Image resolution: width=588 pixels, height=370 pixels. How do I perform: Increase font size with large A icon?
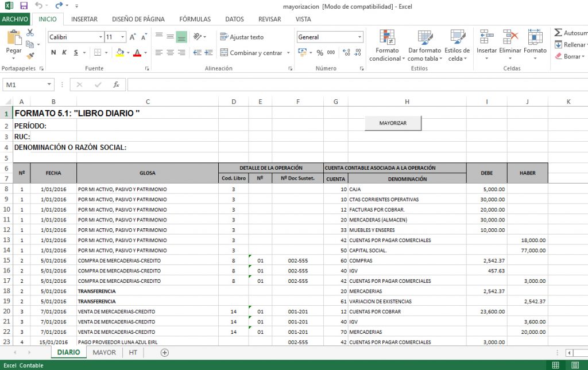coord(133,37)
